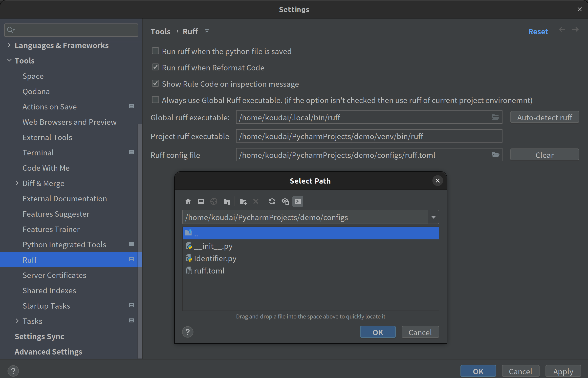
Task: Click the refresh/reload directory icon
Action: pyautogui.click(x=272, y=201)
